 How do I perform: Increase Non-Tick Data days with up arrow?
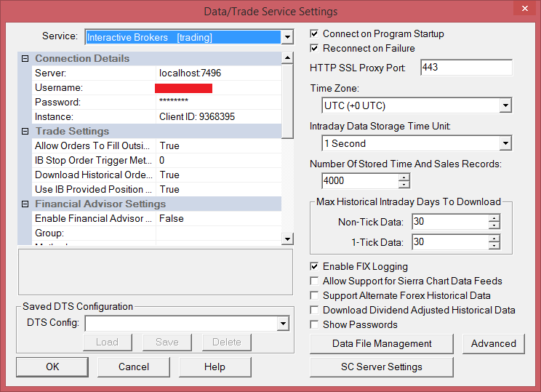pos(494,218)
